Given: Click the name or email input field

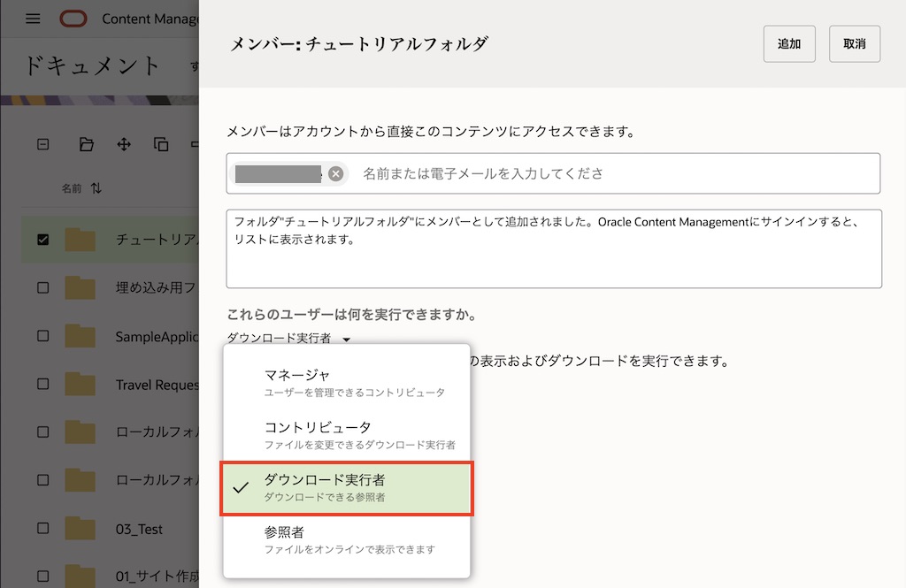Looking at the screenshot, I should point(610,173).
